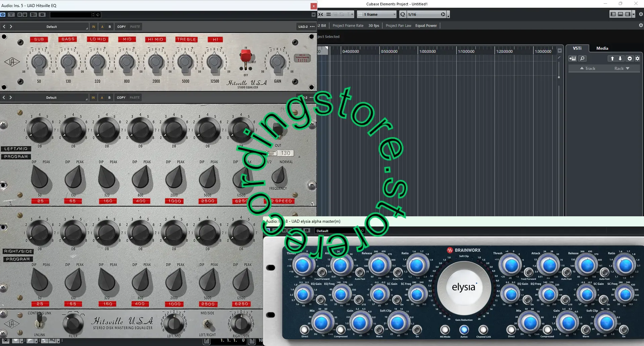
Task: Click COPY in mastering EQ toolbar
Action: [x=121, y=97]
